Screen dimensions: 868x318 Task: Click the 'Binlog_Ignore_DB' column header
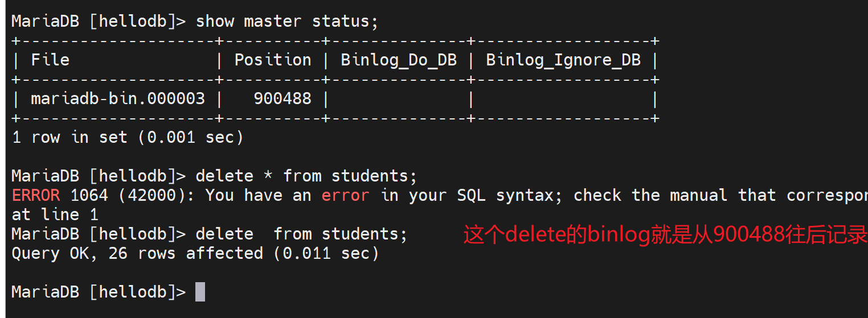pos(563,60)
